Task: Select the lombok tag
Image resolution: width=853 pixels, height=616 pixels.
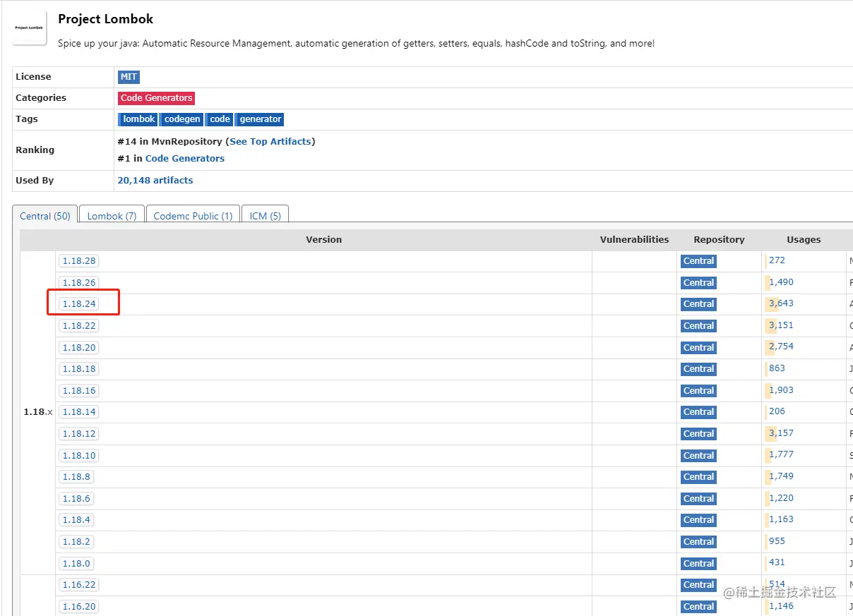Action: pyautogui.click(x=138, y=119)
